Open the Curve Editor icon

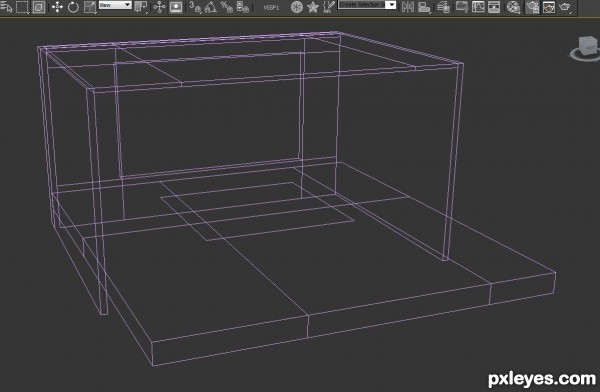[x=478, y=7]
